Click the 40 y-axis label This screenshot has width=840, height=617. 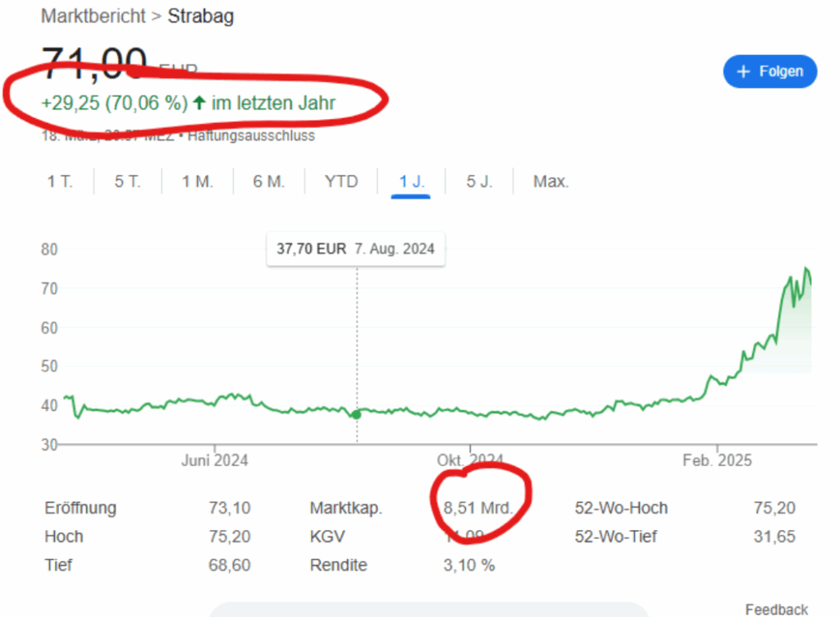click(x=49, y=405)
